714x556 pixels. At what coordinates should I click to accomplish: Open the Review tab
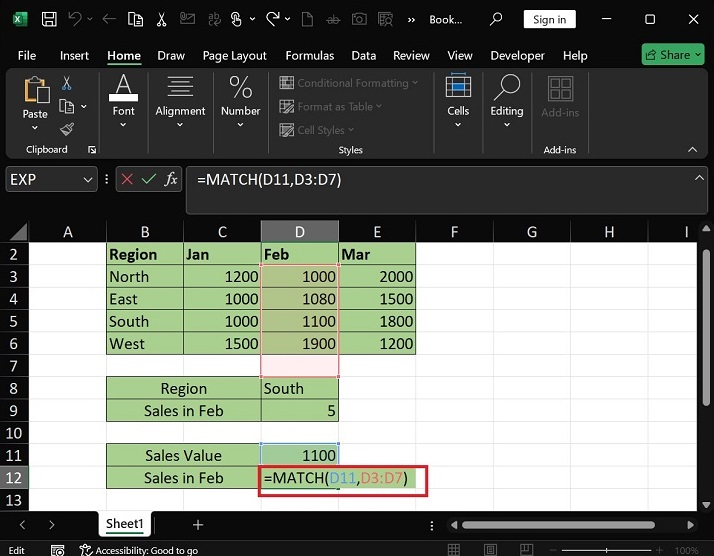coord(411,56)
